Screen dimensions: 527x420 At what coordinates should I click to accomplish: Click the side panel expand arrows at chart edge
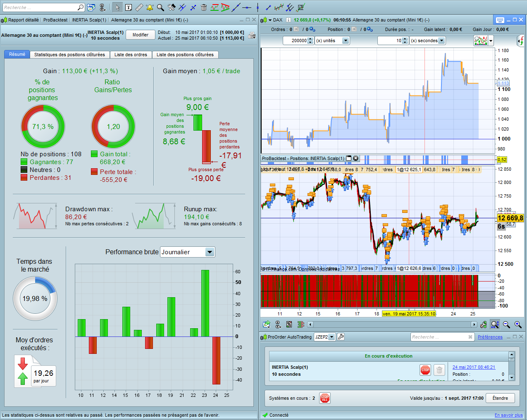[520, 41]
